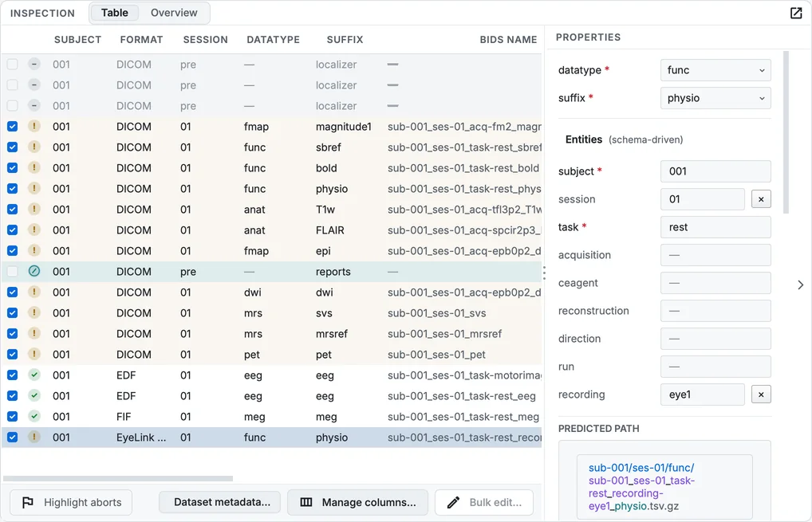Check the reports row checkbox
Image resolution: width=812 pixels, height=522 pixels.
(13, 271)
